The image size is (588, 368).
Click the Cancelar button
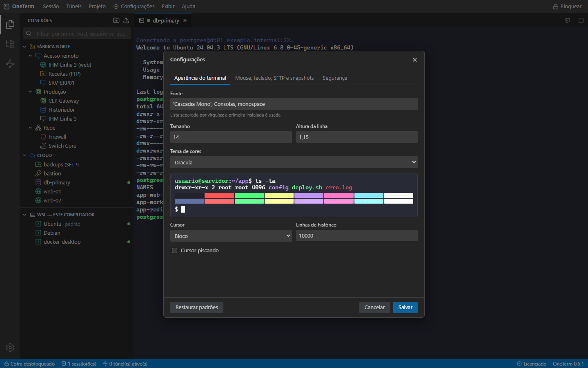[374, 307]
